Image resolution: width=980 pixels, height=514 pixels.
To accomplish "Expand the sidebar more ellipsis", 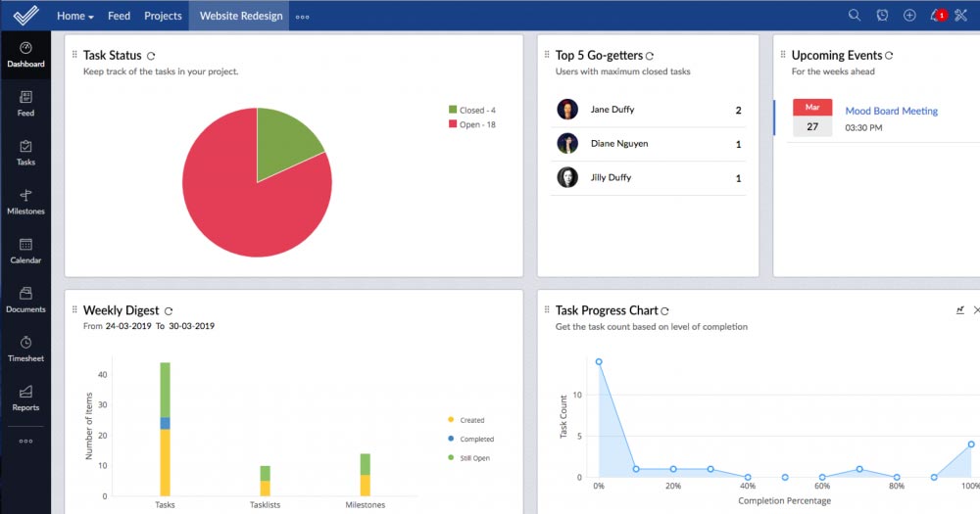I will point(25,442).
